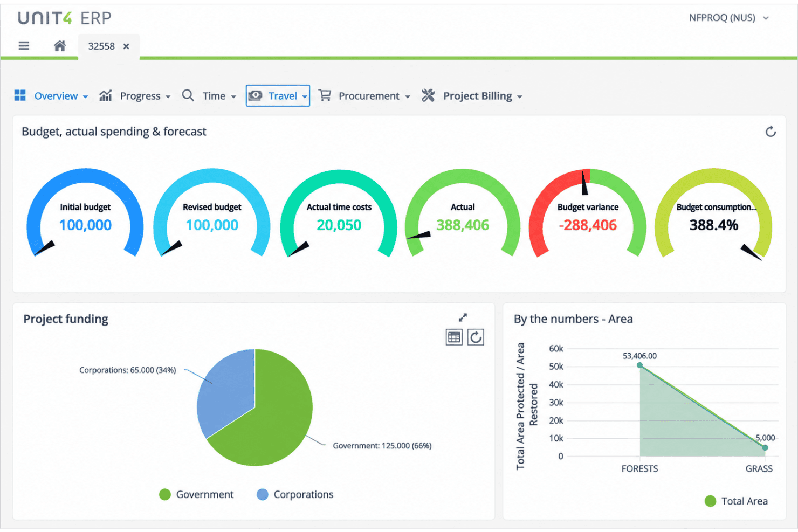Expand the Project Billing dropdown arrow
The width and height of the screenshot is (798, 532).
[520, 97]
